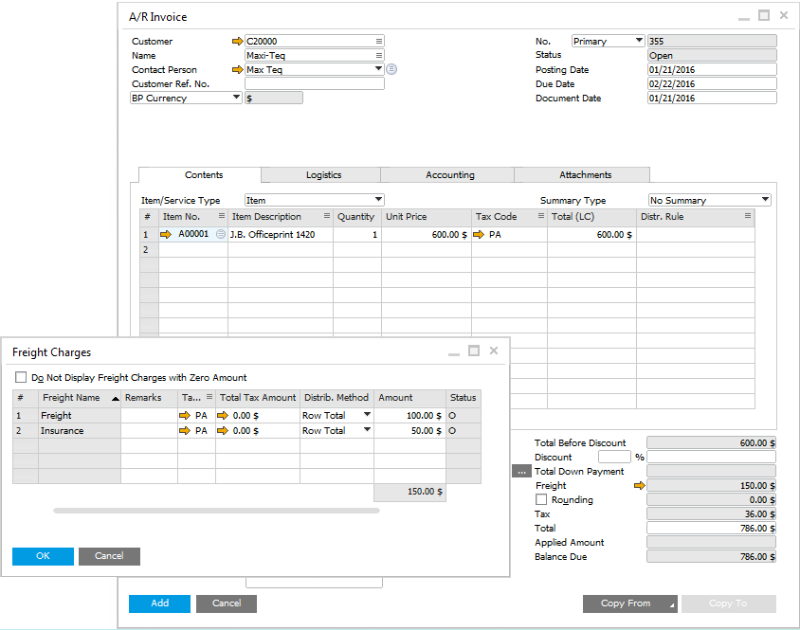The image size is (800, 630).
Task: Click the Contact Person link arrow
Action: [237, 70]
